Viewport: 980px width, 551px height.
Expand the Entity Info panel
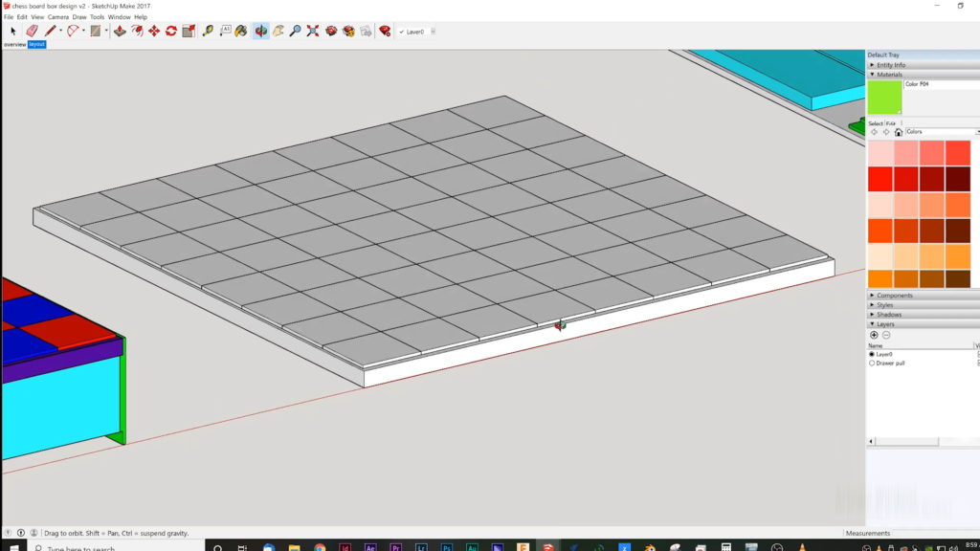pos(923,65)
